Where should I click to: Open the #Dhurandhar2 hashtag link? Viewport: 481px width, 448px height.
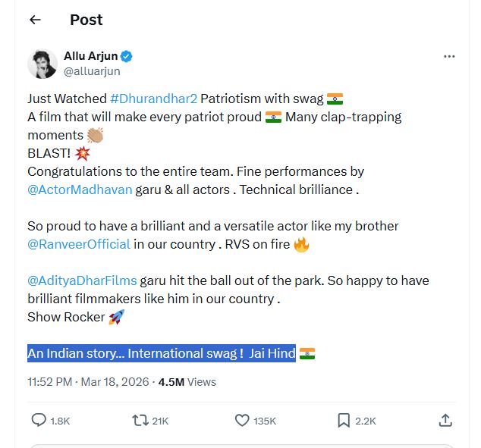[153, 99]
